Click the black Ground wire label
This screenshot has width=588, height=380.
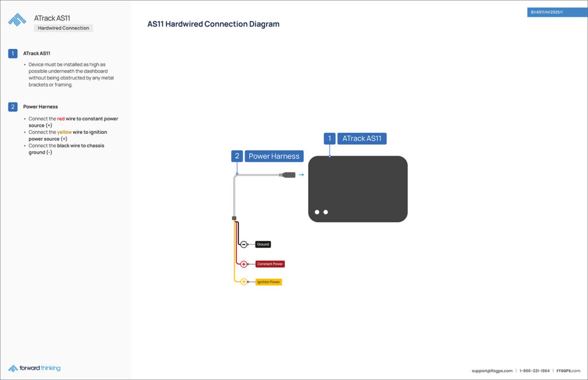(263, 244)
